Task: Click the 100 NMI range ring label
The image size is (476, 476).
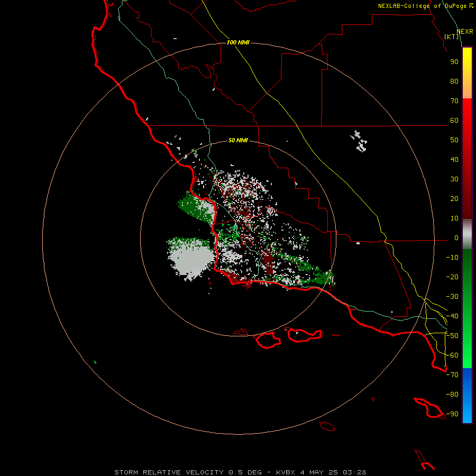Action: tap(238, 42)
